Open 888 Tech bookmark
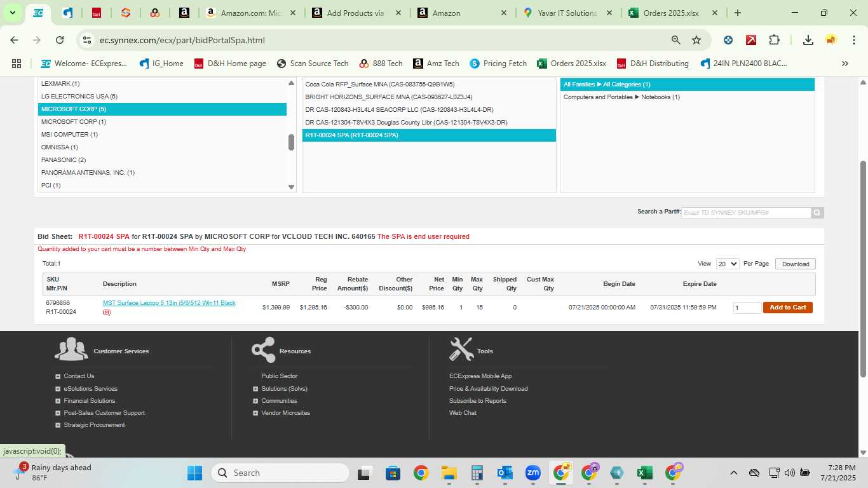 pos(381,64)
